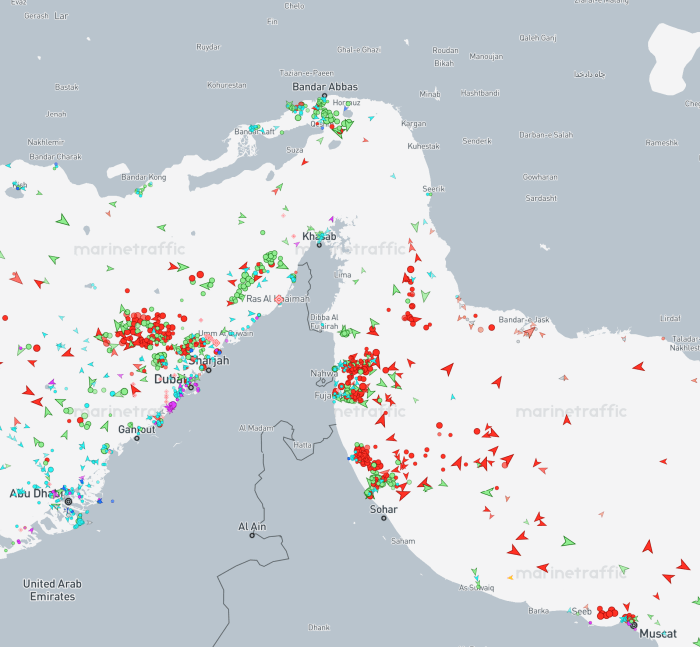Click the large green vessel arrow south of Bandar Charak

63,219
